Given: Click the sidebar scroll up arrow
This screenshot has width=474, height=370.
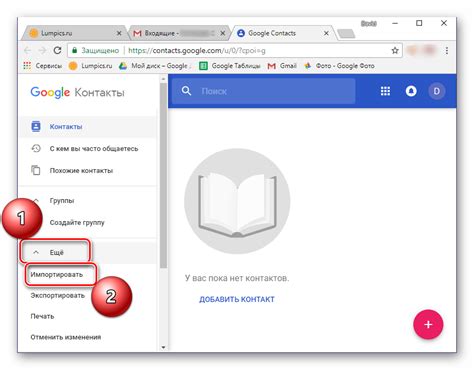Looking at the screenshot, I should 163,79.
